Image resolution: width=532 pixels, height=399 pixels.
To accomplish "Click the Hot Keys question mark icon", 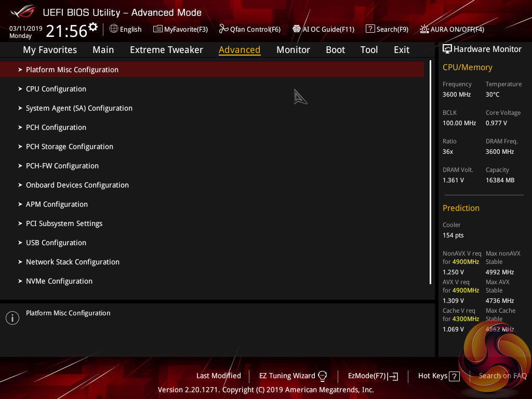I will 454,376.
